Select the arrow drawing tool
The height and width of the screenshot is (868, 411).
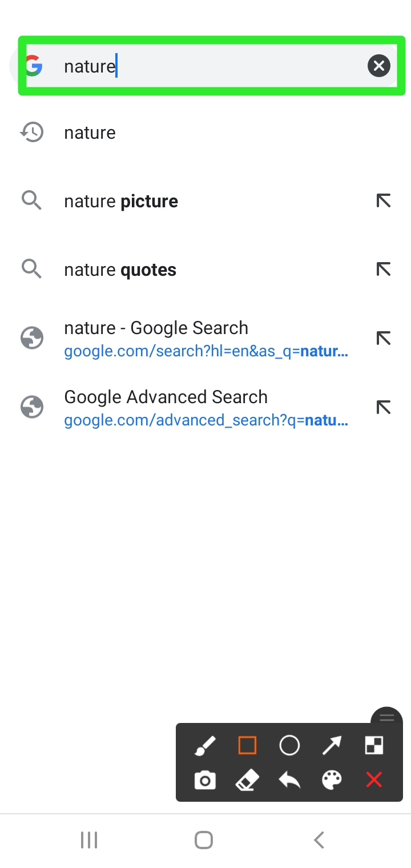[x=332, y=745]
